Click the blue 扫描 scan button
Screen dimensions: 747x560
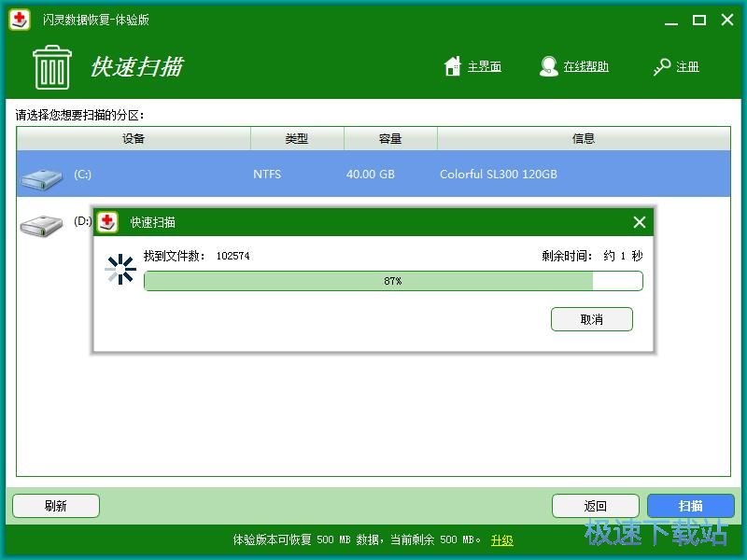[691, 506]
